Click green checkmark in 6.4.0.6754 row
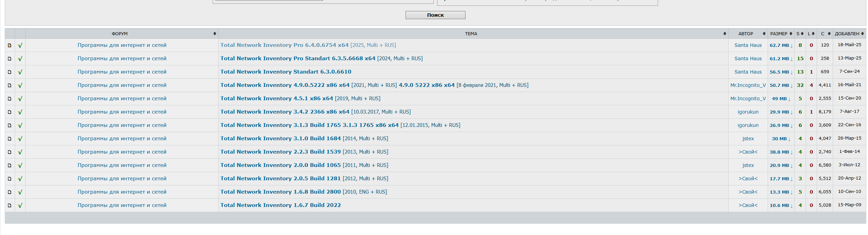 pos(20,45)
